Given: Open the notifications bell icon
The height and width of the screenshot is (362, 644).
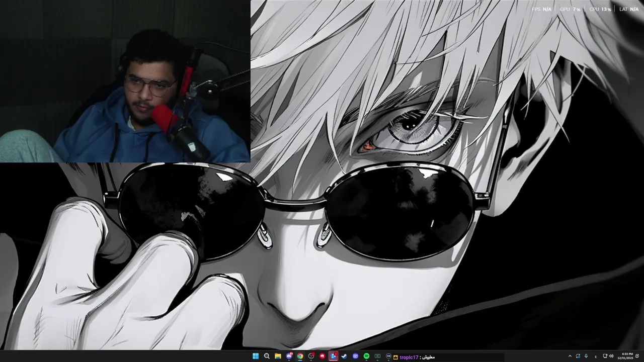Looking at the screenshot, I should (637, 356).
